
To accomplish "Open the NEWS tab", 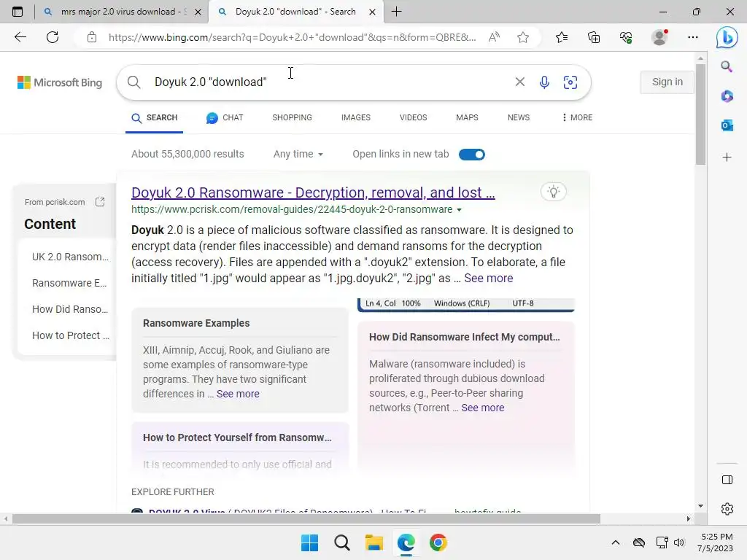I will pos(519,117).
